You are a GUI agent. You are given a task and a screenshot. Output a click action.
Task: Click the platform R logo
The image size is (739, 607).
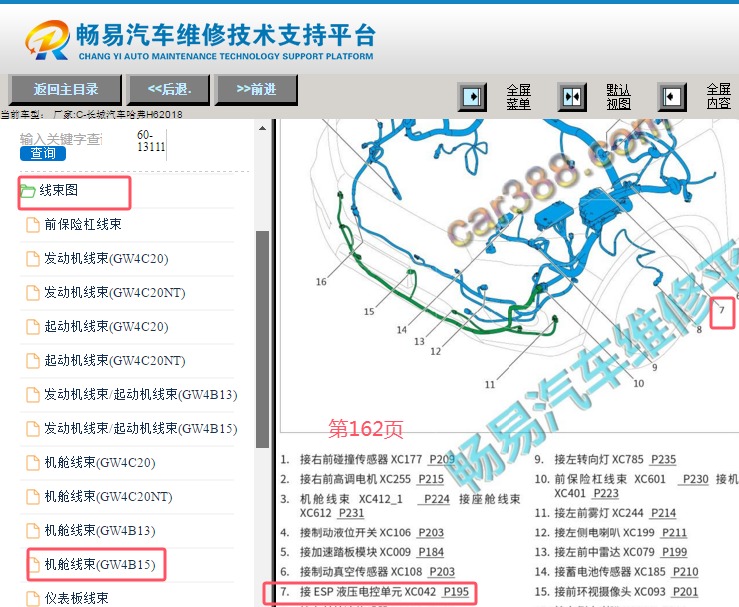[48, 40]
